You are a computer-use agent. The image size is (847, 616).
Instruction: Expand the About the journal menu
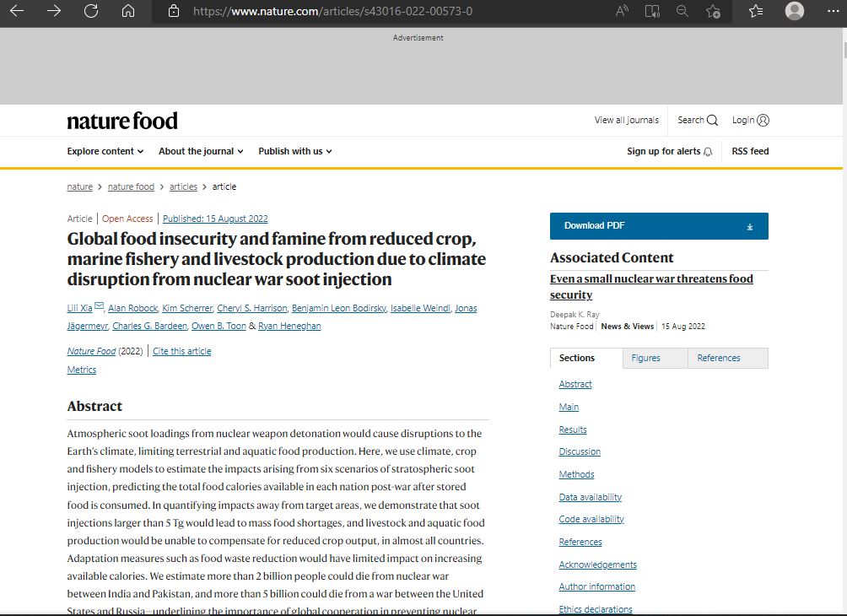[201, 151]
